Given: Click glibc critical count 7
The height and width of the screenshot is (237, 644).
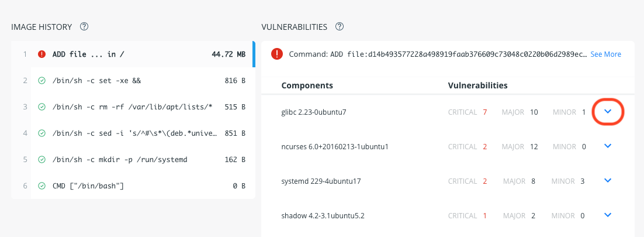Looking at the screenshot, I should tap(484, 112).
